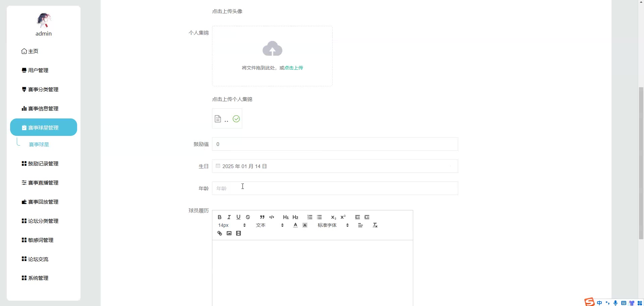The height and width of the screenshot is (306, 644).
Task: Open the 标准字体 font family dropdown
Action: (333, 225)
